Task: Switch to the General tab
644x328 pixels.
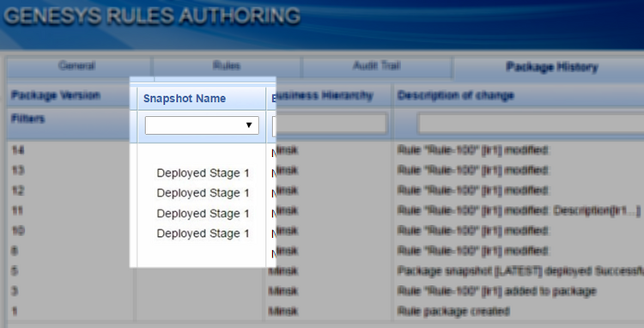Action: tap(77, 66)
